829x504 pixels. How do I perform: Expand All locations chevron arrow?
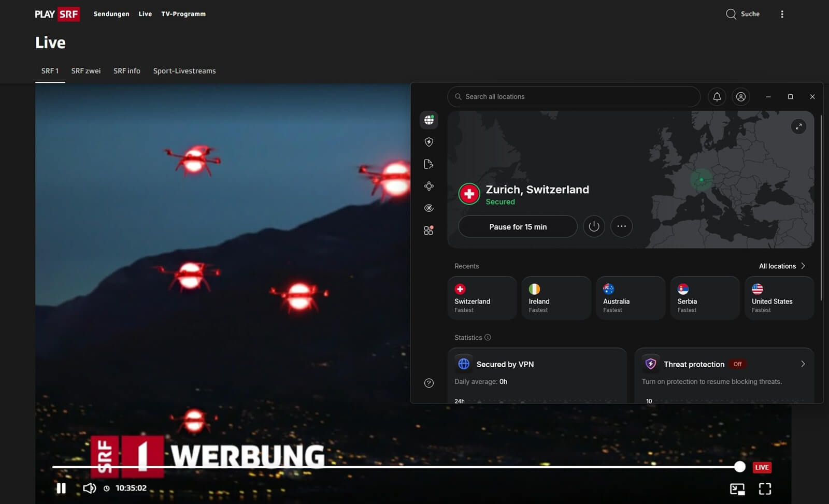(803, 266)
